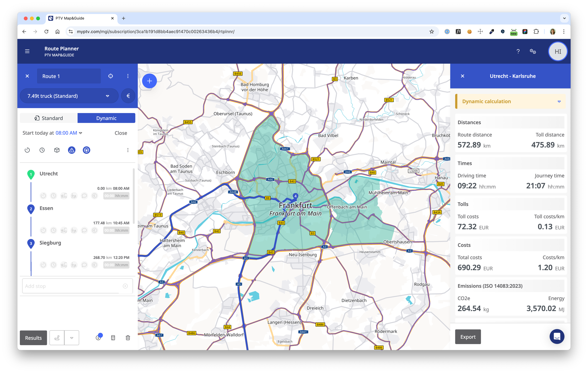Click the timer icon in route options row
The width and height of the screenshot is (588, 373).
(x=27, y=150)
